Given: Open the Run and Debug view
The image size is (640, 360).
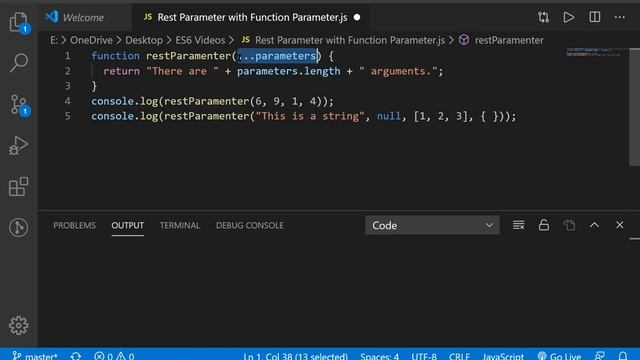Looking at the screenshot, I should click(x=19, y=146).
